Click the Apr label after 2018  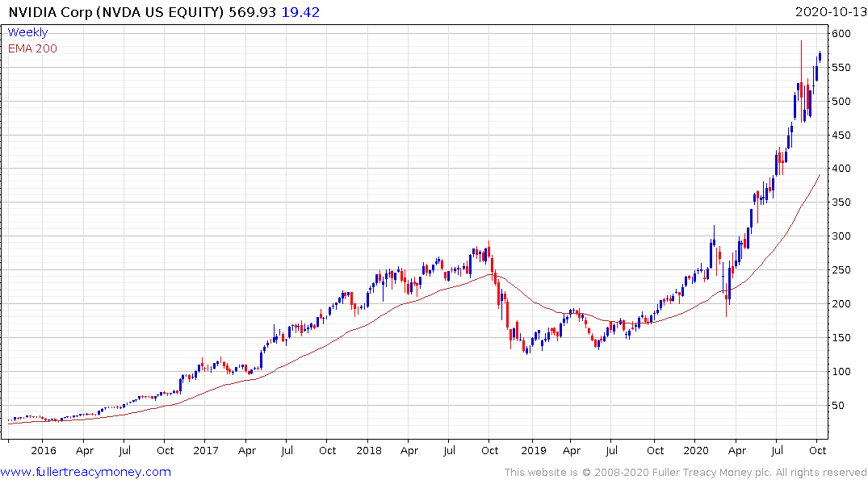point(409,451)
